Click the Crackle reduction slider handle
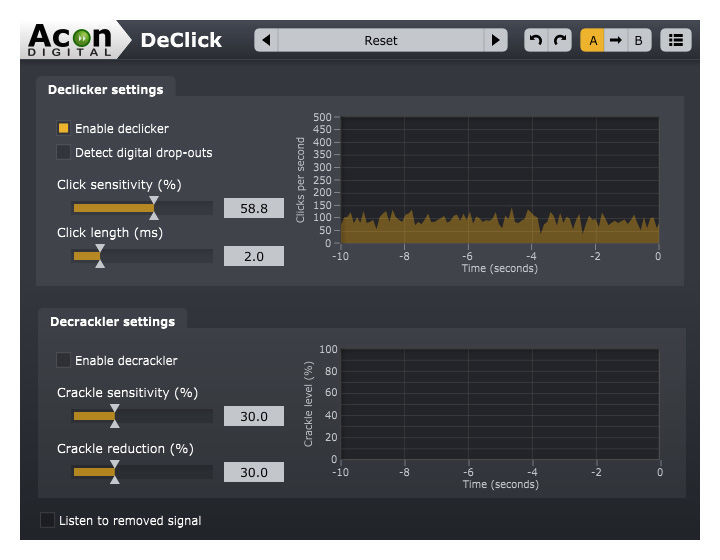Viewport: 720px width, 560px height. pos(115,472)
